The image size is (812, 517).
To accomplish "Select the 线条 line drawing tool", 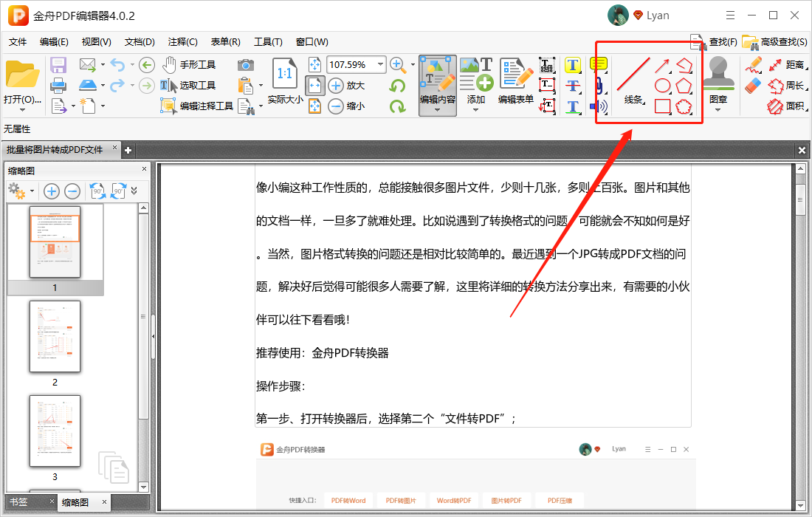I will [x=633, y=81].
